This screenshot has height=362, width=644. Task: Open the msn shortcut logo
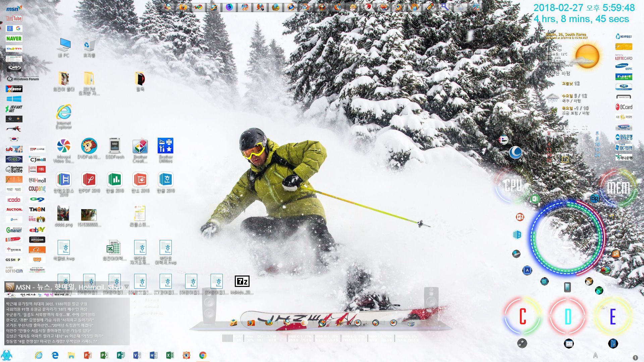[14, 8]
